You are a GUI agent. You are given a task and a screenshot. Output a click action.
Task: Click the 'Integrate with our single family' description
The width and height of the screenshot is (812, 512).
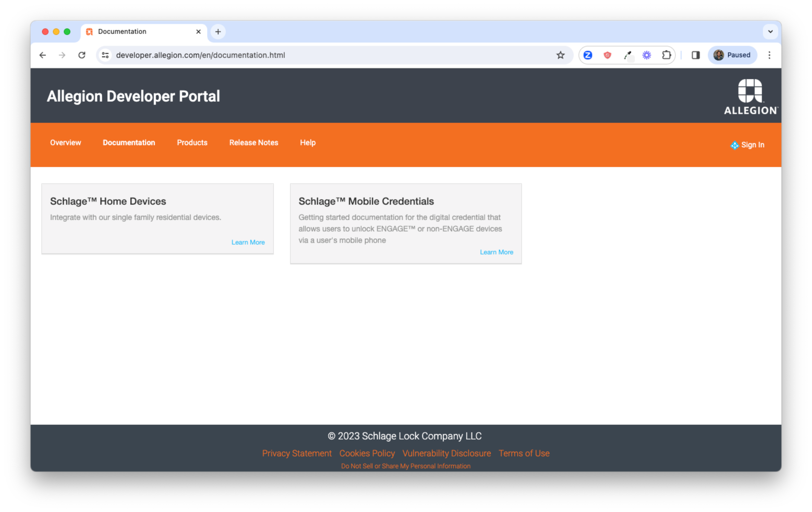click(136, 217)
